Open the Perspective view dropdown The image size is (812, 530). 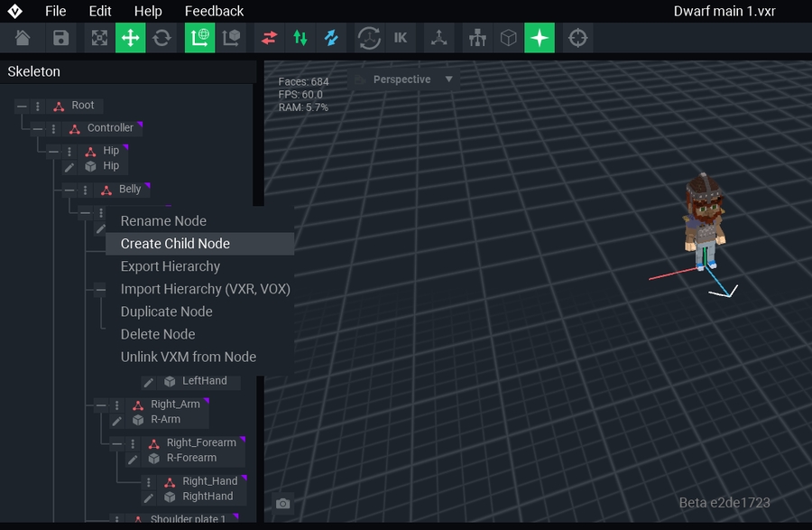(402, 79)
